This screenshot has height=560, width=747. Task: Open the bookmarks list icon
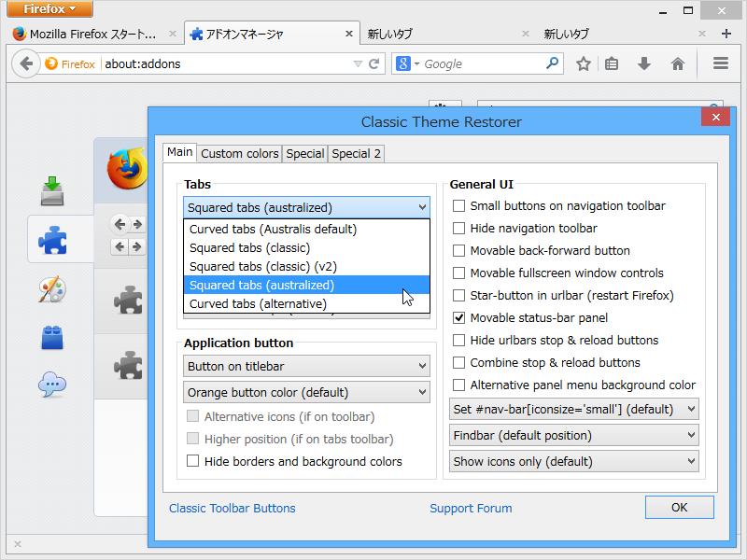click(612, 63)
